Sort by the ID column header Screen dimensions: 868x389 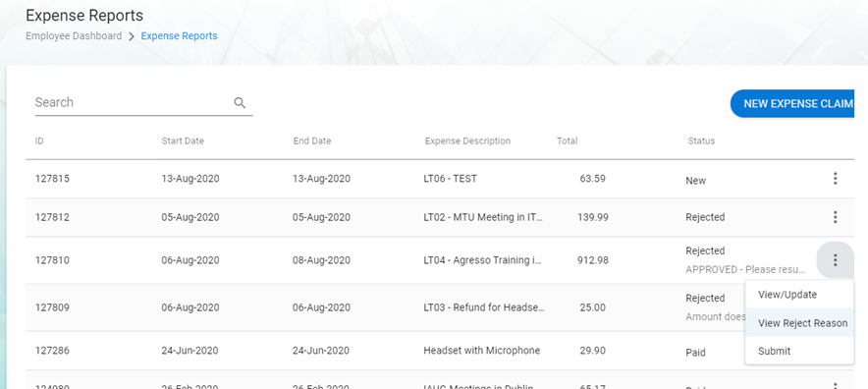coord(39,140)
